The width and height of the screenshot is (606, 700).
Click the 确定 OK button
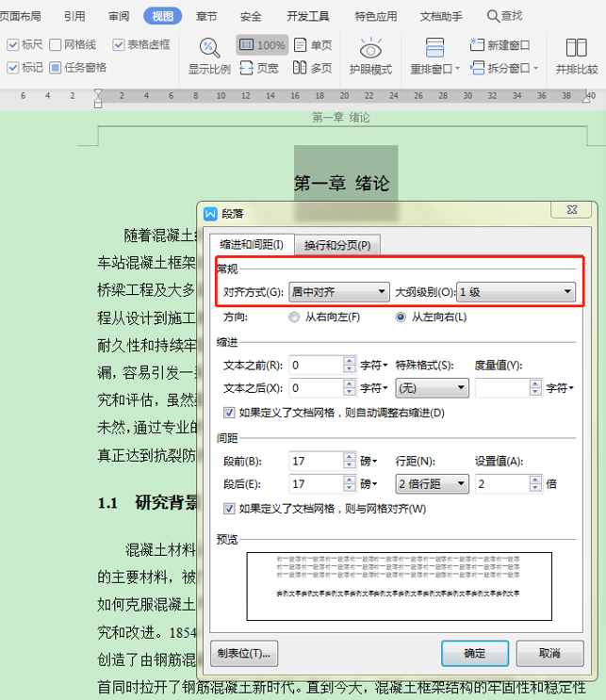pos(475,654)
